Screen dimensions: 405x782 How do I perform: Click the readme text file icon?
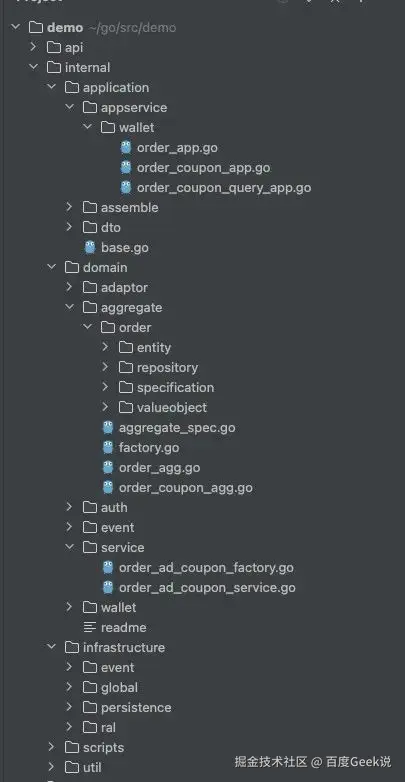pyautogui.click(x=90, y=627)
